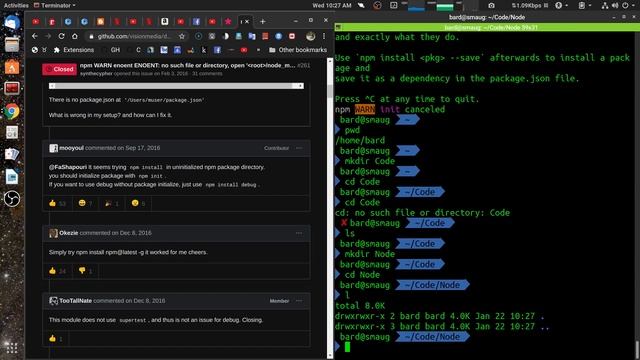Open the globe bookmark icon
Viewport: 640px width, 360px height.
pos(35,50)
